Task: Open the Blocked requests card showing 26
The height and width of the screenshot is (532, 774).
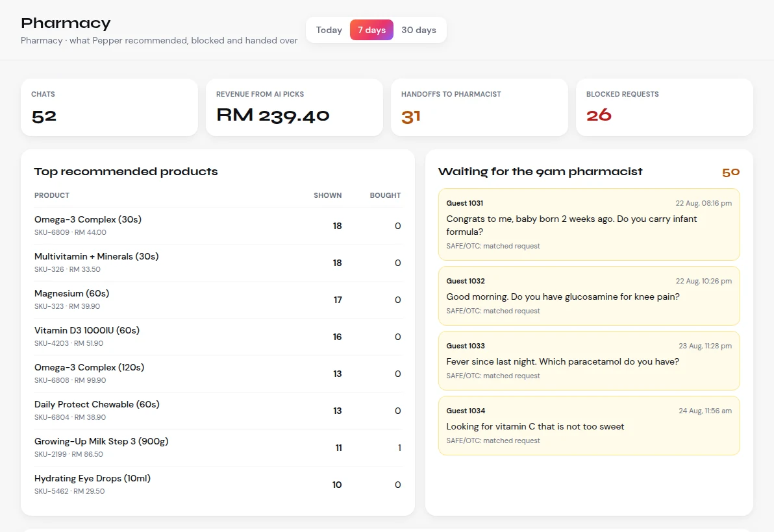Action: 664,108
